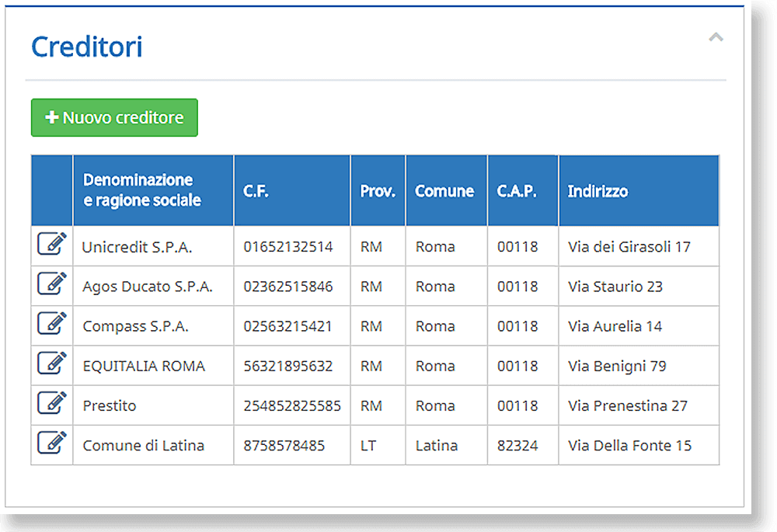Click address Via Staurio 23

click(615, 287)
